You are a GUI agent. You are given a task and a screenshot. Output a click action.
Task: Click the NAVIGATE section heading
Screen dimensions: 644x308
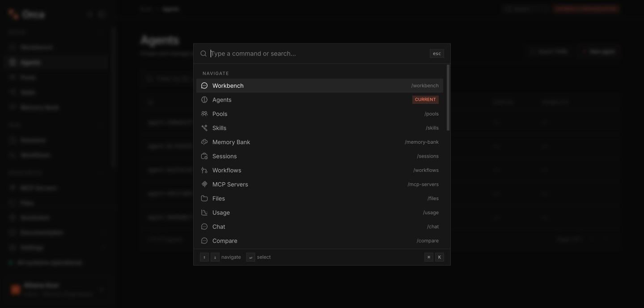tap(216, 73)
